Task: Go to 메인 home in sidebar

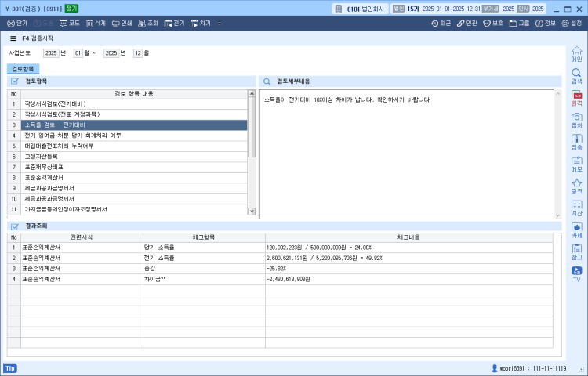Action: coord(577,54)
